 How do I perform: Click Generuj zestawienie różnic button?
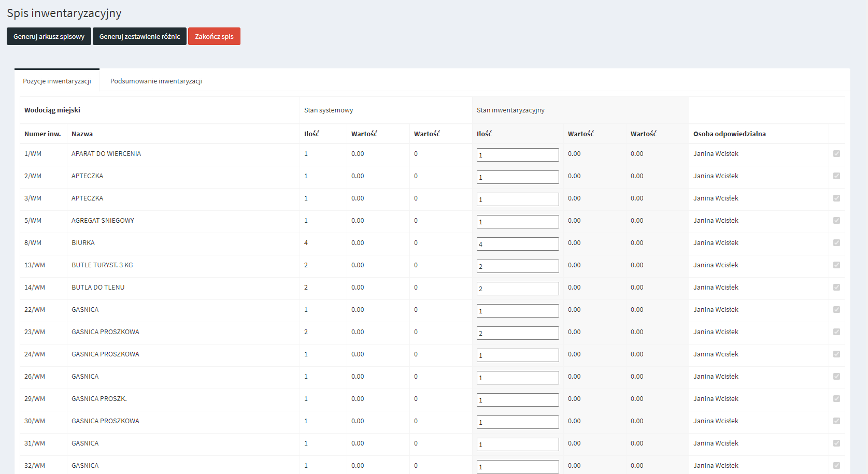(139, 36)
